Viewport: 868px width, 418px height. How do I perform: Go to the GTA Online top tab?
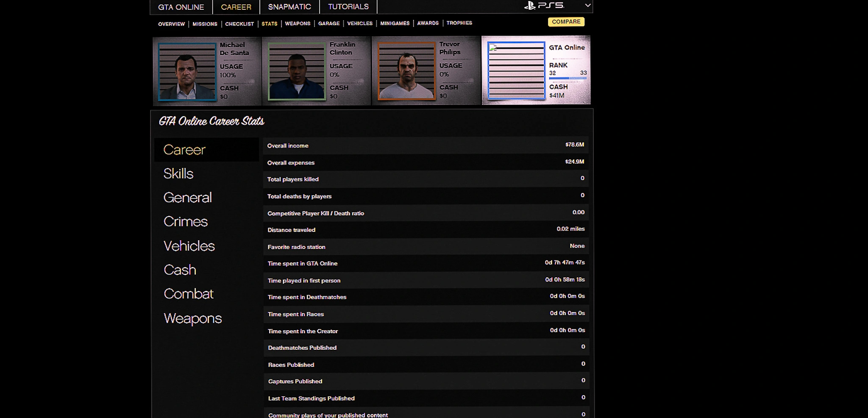[x=181, y=7]
